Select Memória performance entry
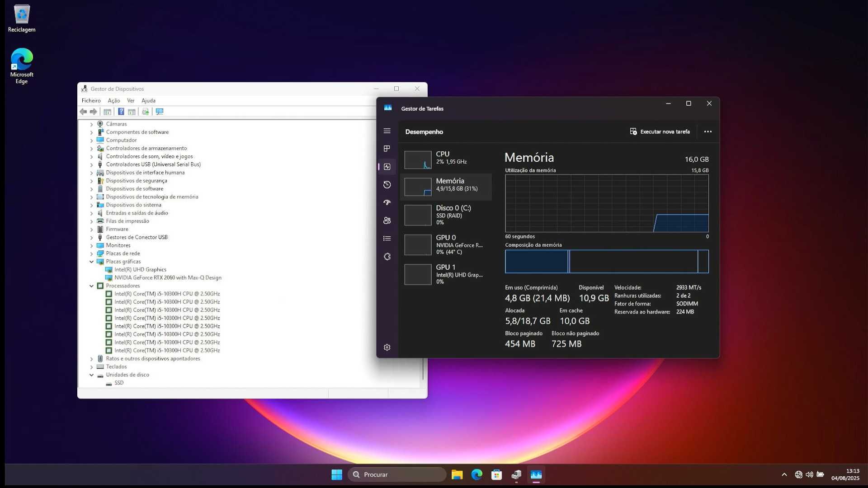Screen dimensions: 868x488 pos(446,187)
